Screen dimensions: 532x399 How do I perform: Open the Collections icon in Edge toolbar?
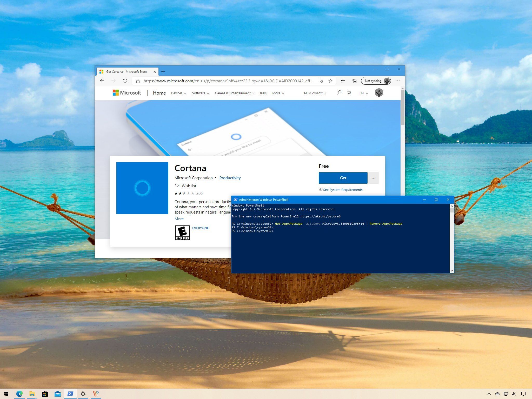pos(354,81)
